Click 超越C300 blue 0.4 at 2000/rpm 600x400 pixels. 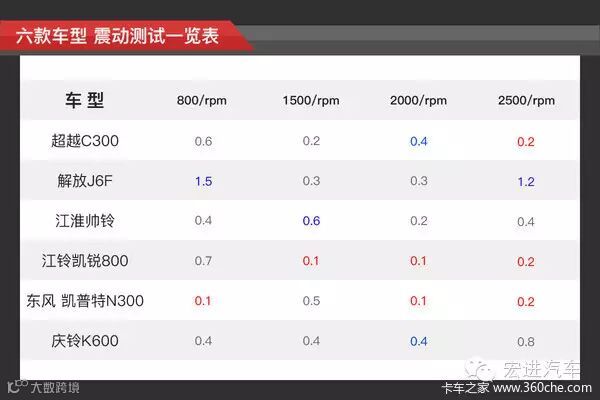tap(419, 142)
